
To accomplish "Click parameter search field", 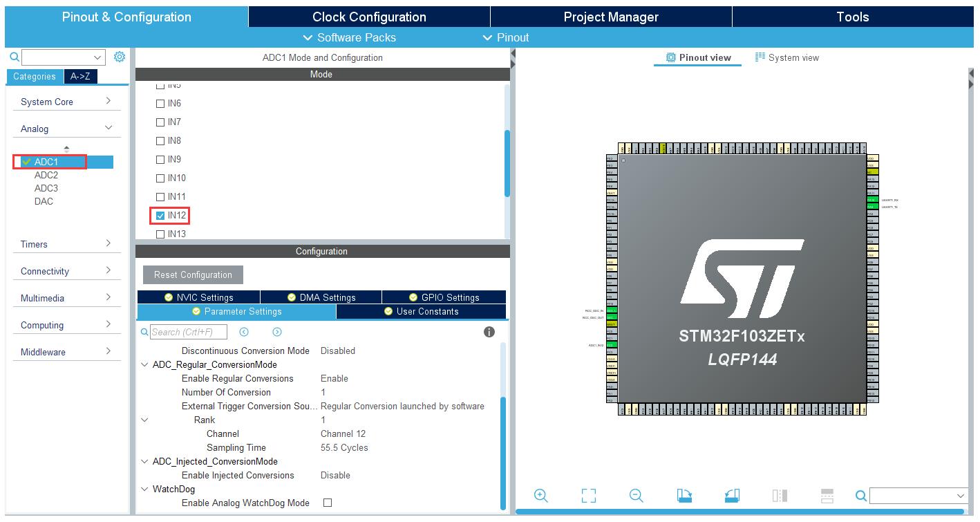I will (189, 332).
